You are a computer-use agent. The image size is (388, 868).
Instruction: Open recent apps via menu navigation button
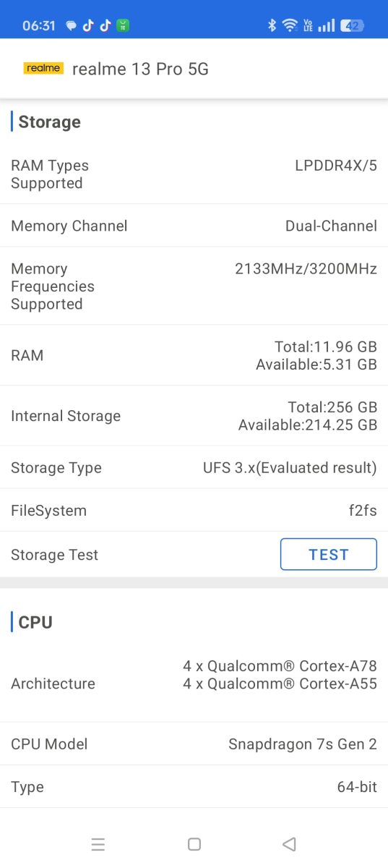click(x=98, y=844)
